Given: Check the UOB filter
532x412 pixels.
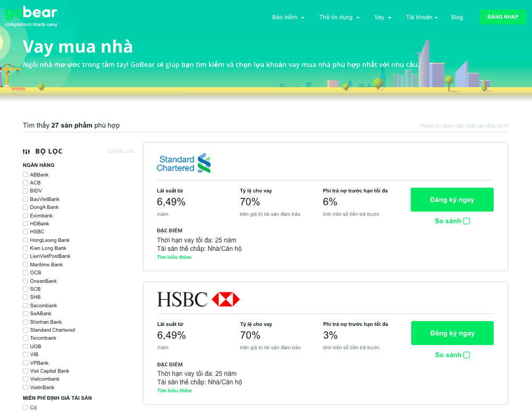Looking at the screenshot, I should click(x=26, y=347).
